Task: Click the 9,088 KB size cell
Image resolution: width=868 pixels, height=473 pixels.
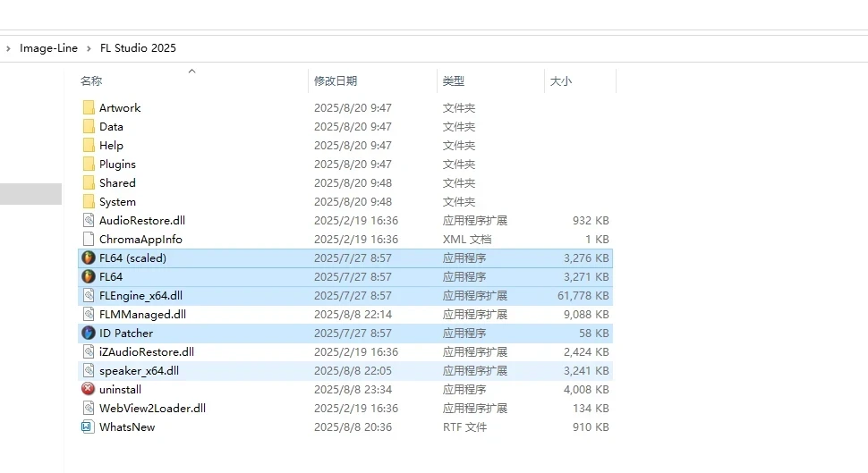Action: [586, 314]
